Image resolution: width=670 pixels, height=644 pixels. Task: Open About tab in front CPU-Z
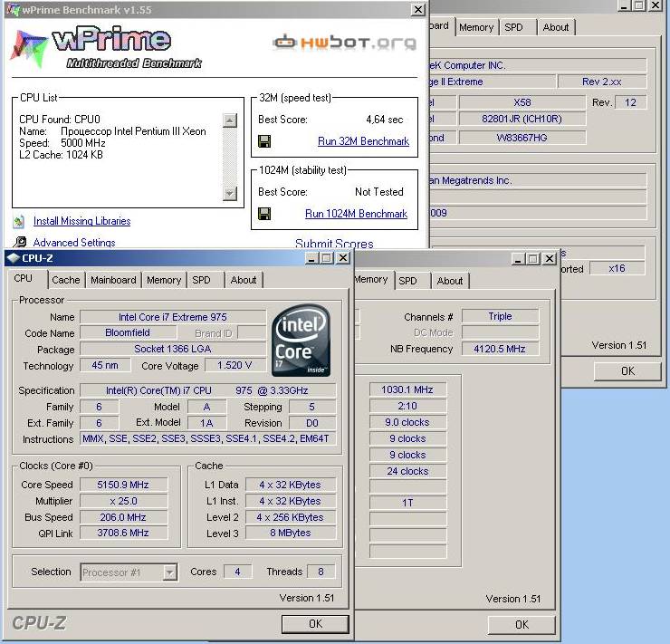click(244, 280)
